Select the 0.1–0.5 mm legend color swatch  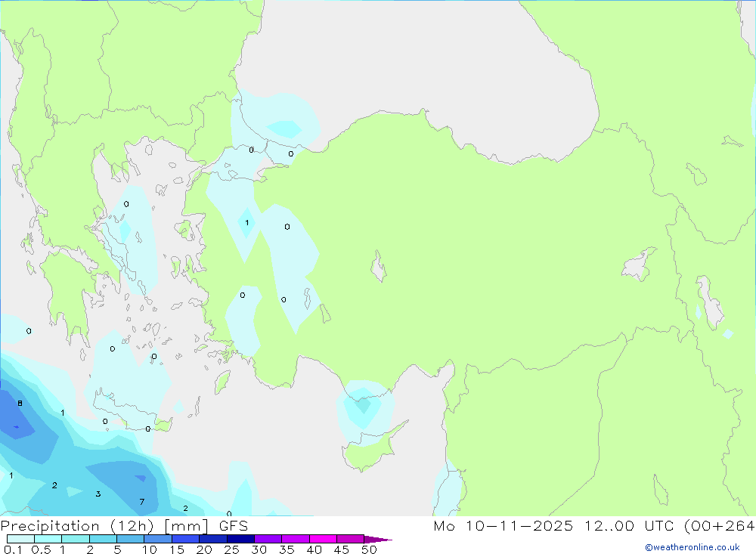tap(20, 539)
